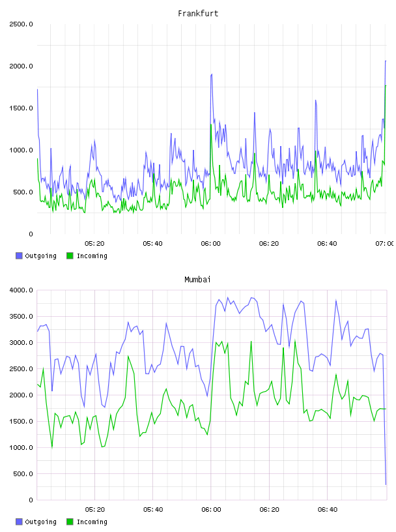Screen dimensions: 396x532
Task: Click Mumbai y-axis label 500.0
Action: pos(23,474)
